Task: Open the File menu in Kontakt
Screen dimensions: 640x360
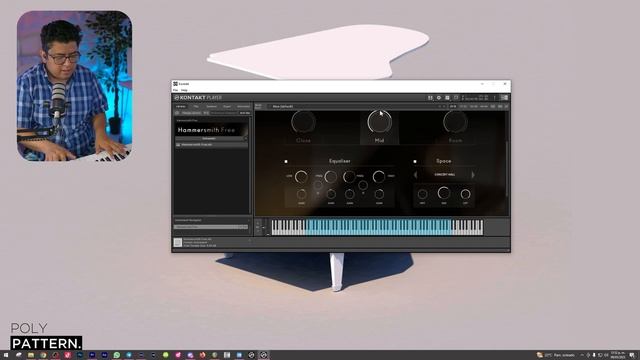Action: [x=176, y=90]
